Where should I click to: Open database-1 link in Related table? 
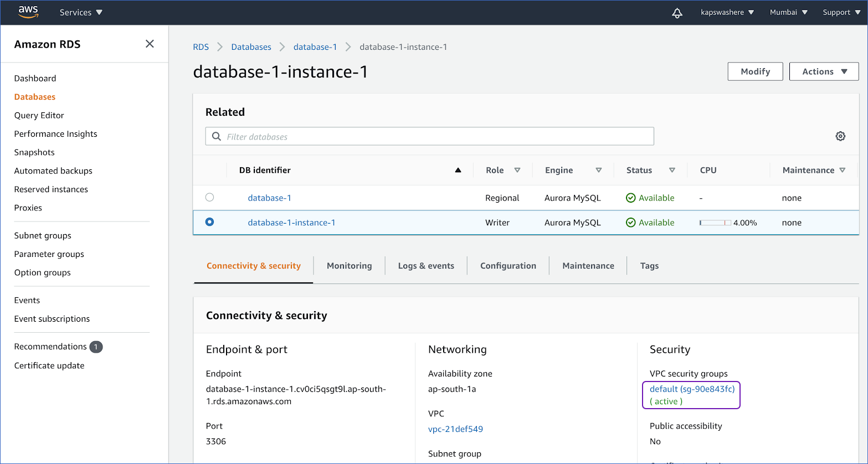[x=269, y=198]
